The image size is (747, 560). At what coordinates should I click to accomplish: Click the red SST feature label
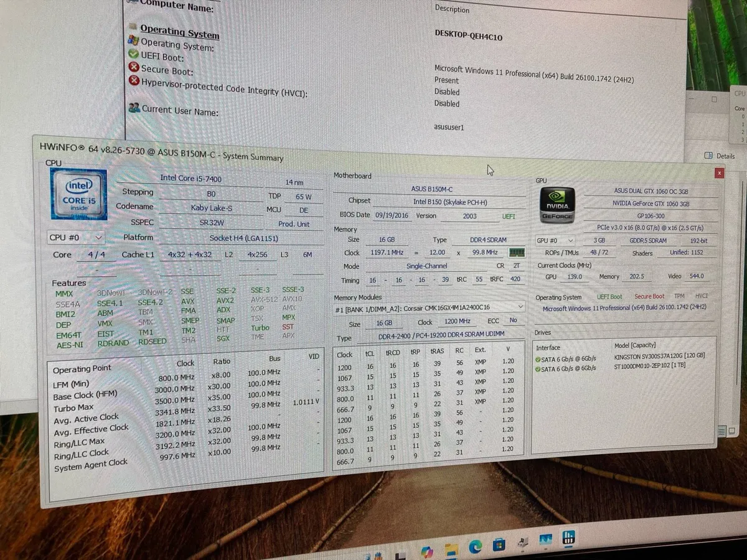[x=288, y=327]
